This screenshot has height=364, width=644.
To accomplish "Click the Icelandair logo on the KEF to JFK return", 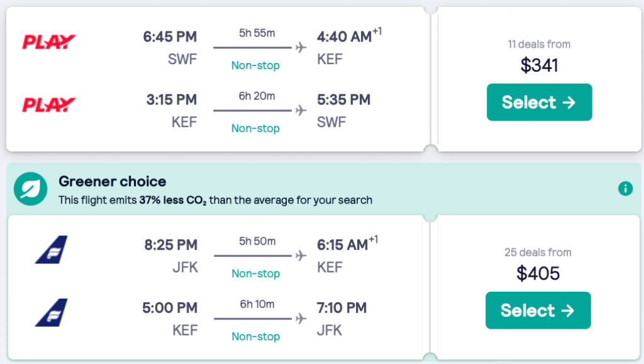I will [51, 312].
